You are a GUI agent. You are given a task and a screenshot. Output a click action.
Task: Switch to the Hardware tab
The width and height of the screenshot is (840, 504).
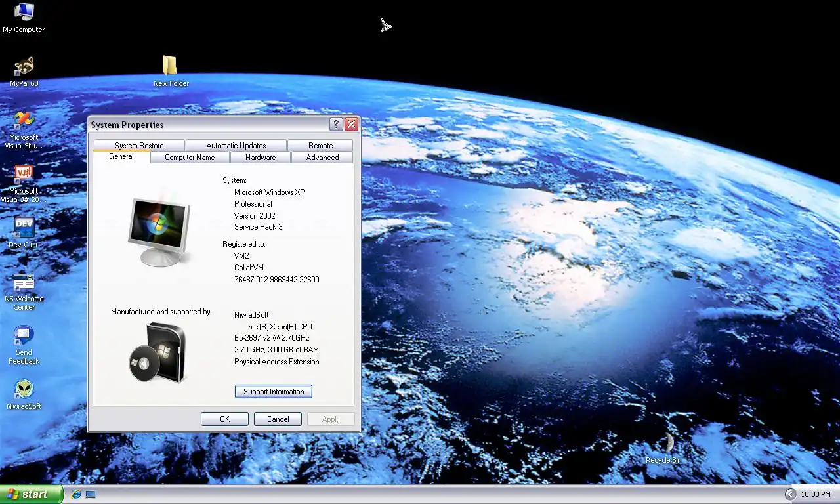click(x=261, y=157)
